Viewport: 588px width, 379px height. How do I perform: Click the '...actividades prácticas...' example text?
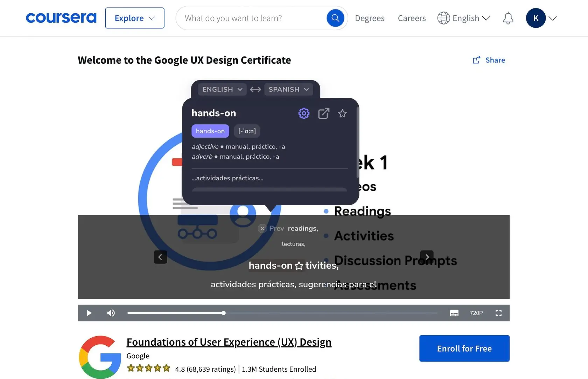click(227, 178)
